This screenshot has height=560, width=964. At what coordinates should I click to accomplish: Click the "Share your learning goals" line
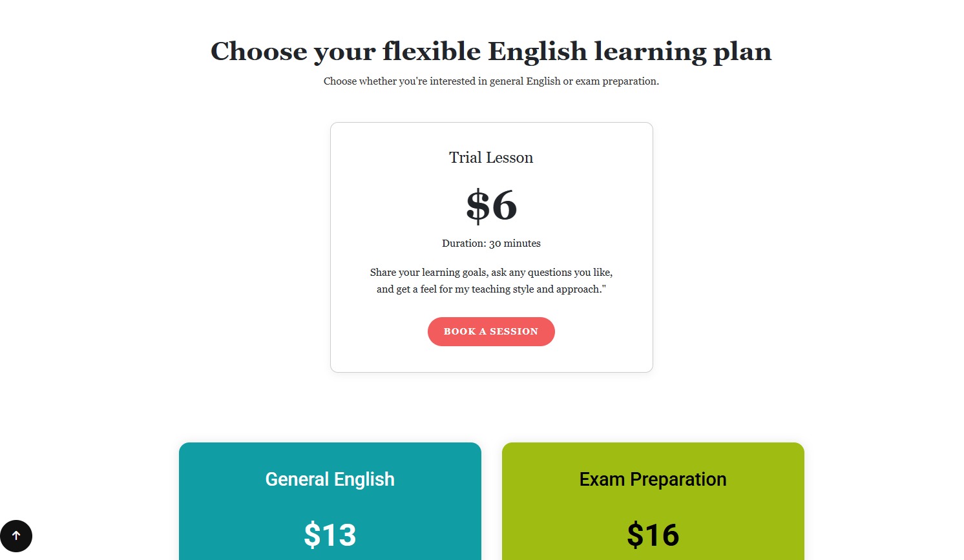coord(491,273)
